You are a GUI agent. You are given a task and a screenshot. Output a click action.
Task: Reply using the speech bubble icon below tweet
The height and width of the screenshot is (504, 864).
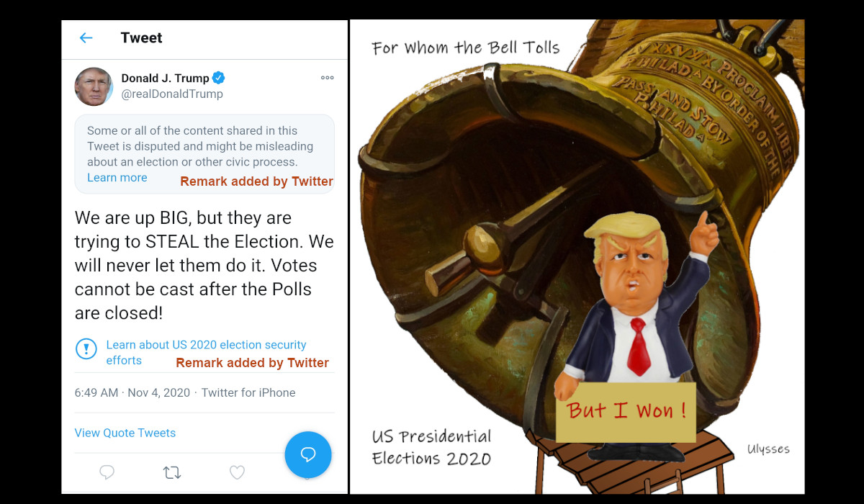tap(107, 472)
